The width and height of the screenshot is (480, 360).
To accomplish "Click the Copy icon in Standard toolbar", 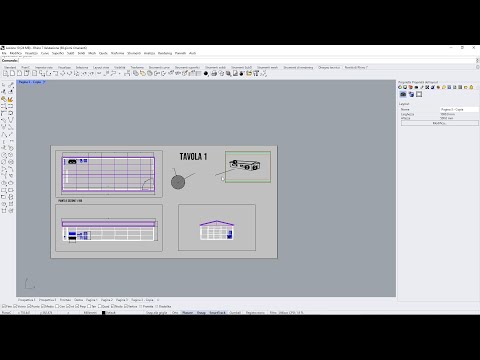I will click(48, 74).
